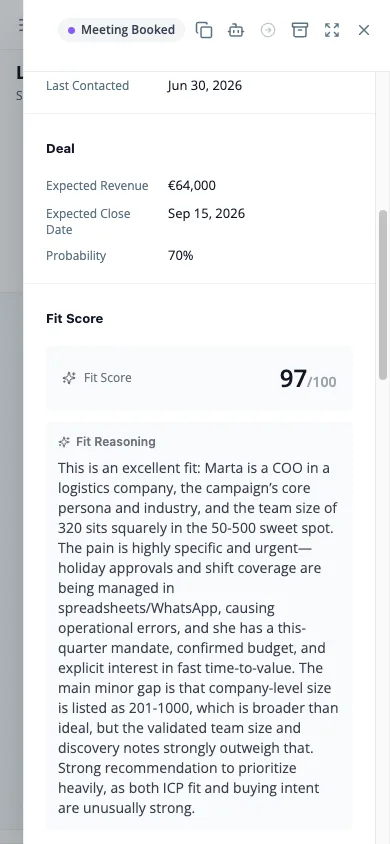Screen dimensions: 390x844
Task: Close the lead detail panel
Action: tap(364, 30)
